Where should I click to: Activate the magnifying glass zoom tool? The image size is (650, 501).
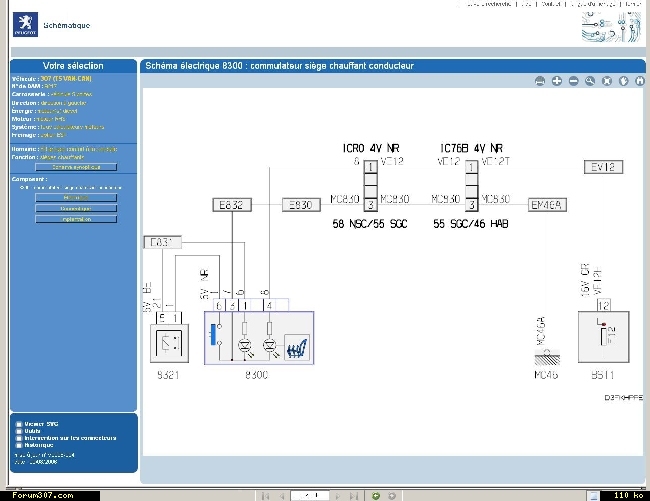pos(590,81)
